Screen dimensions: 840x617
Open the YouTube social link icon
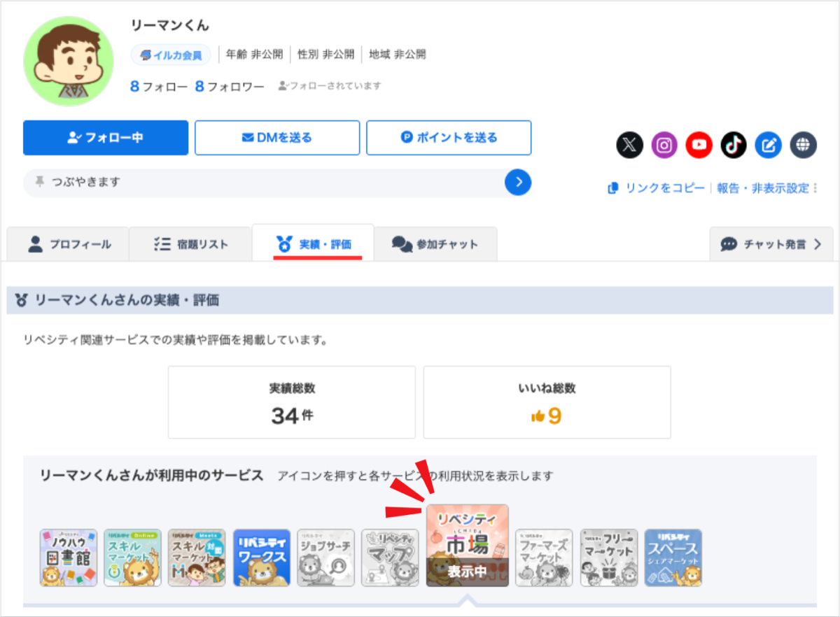pyautogui.click(x=699, y=146)
